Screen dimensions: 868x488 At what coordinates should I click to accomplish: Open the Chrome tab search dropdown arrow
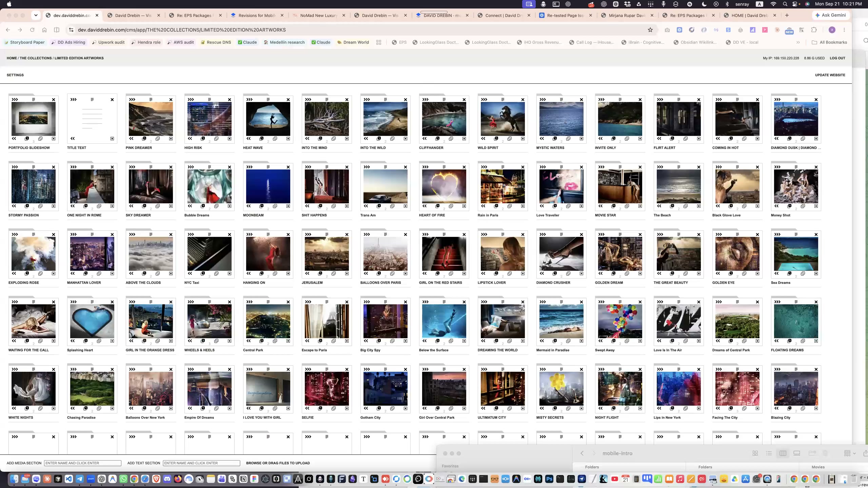click(x=36, y=15)
